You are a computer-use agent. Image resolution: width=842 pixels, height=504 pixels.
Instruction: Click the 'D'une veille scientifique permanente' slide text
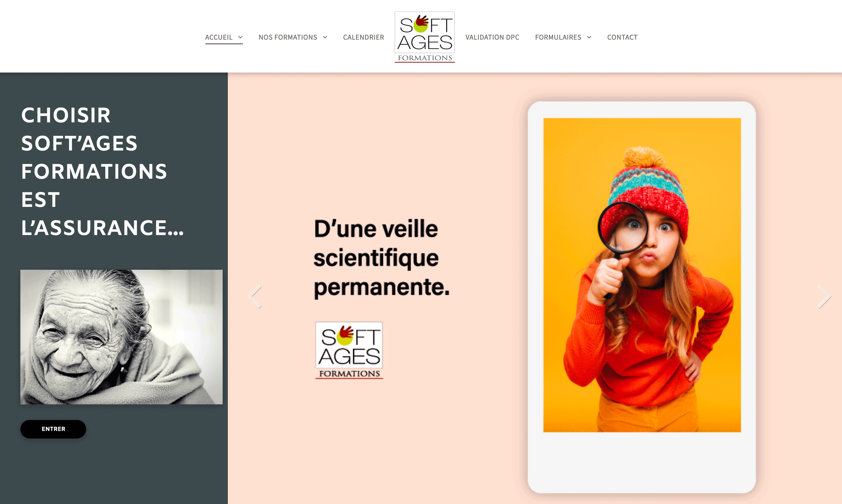click(382, 258)
